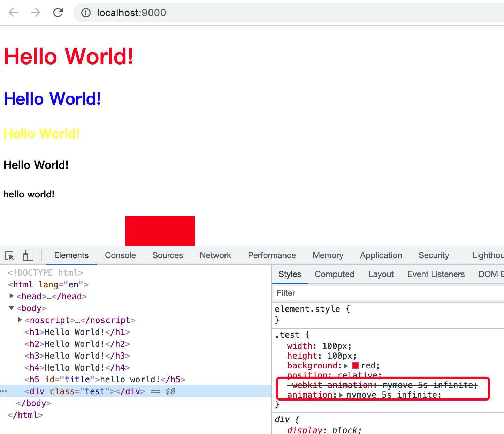Switch to Layout pane tab
Image resolution: width=504 pixels, height=434 pixels.
[381, 274]
